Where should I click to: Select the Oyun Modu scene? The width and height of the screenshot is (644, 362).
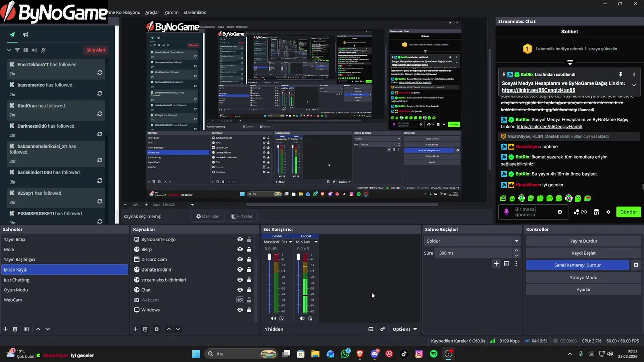[x=64, y=290]
